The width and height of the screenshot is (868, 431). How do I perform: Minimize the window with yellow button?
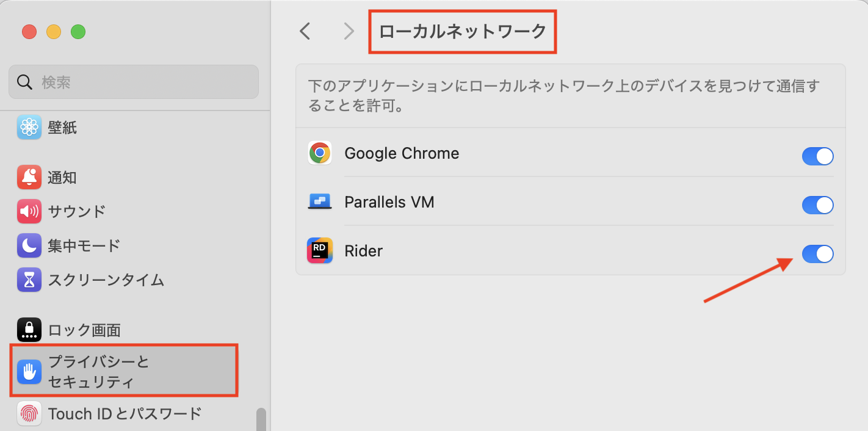click(54, 32)
